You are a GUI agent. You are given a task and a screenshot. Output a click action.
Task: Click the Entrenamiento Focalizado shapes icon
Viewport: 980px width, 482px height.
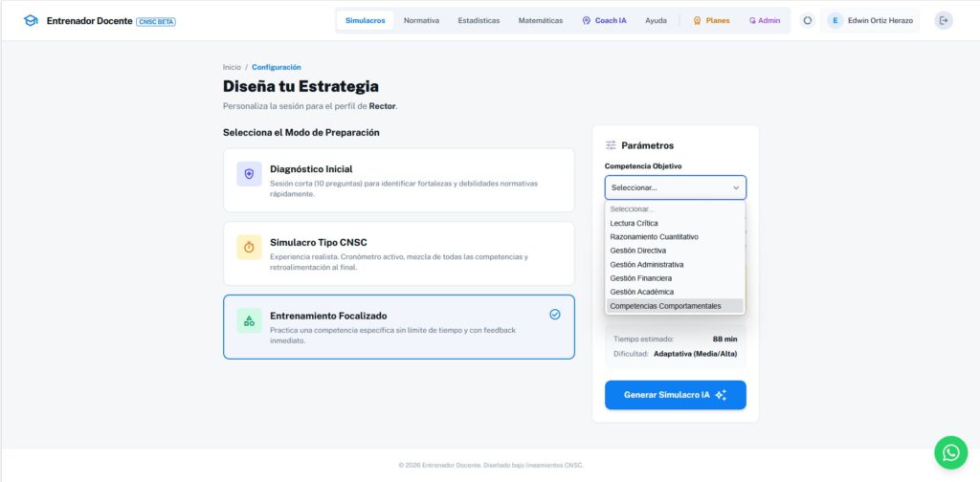click(x=249, y=320)
